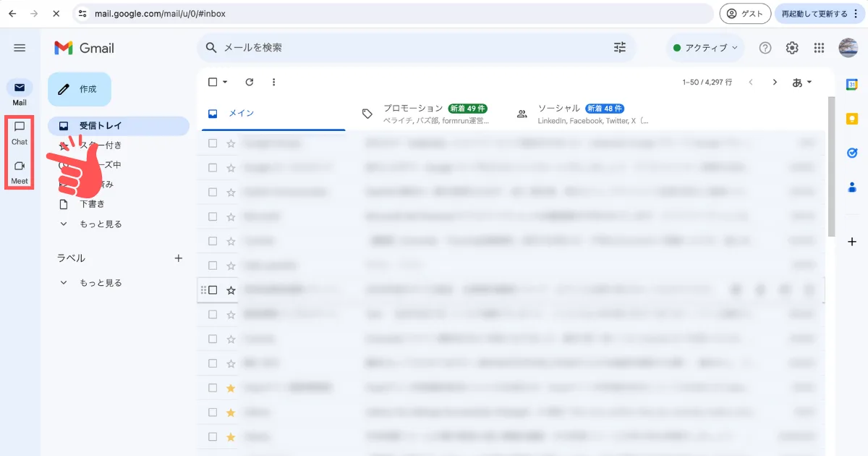Viewport: 868px width, 456px height.
Task: Open the あ input tools dropdown
Action: coord(802,82)
